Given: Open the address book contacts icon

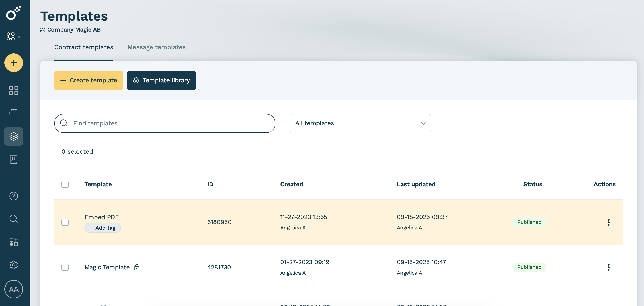Looking at the screenshot, I should [14, 159].
